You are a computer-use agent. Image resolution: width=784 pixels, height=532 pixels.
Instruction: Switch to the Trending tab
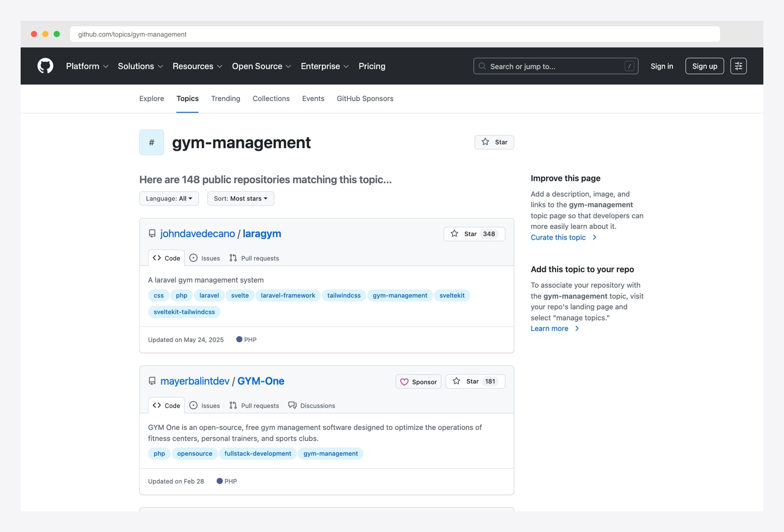click(225, 98)
